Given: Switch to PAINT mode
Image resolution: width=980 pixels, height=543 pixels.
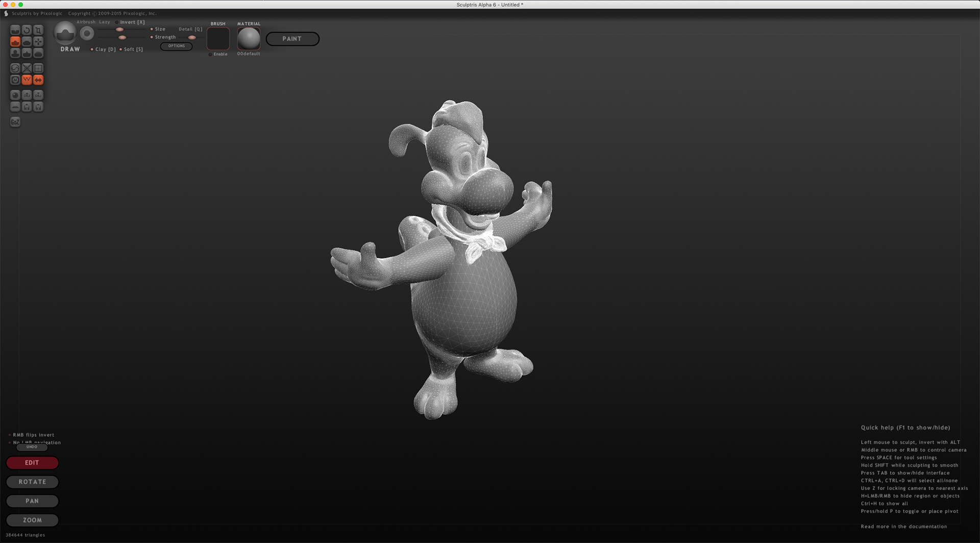Looking at the screenshot, I should tap(292, 39).
